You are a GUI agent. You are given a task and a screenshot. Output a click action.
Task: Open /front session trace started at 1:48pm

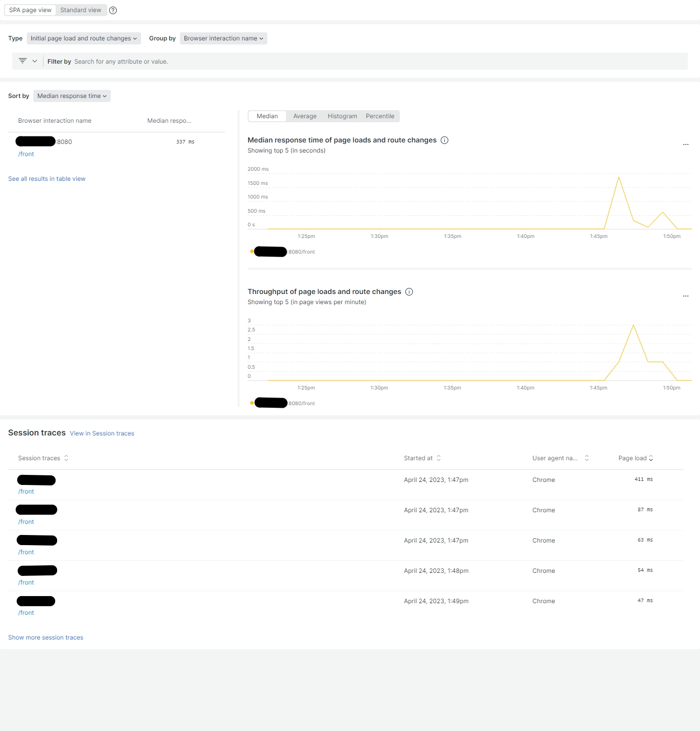(x=26, y=582)
